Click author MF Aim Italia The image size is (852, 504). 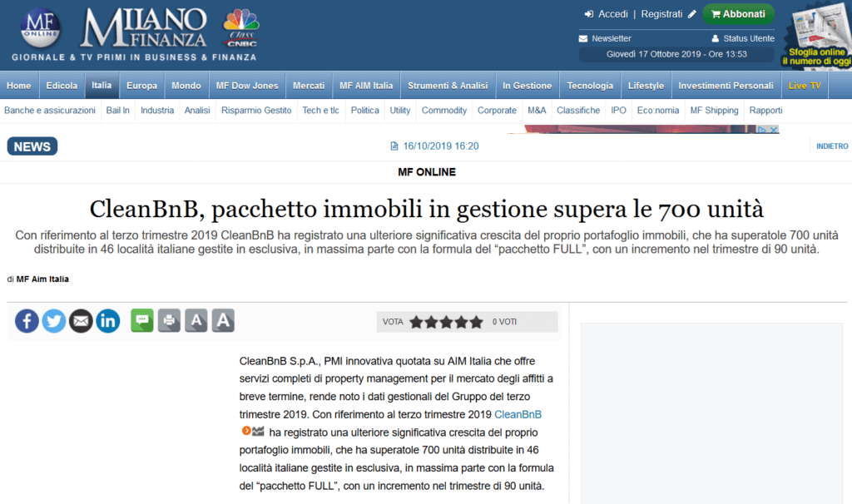pyautogui.click(x=42, y=279)
